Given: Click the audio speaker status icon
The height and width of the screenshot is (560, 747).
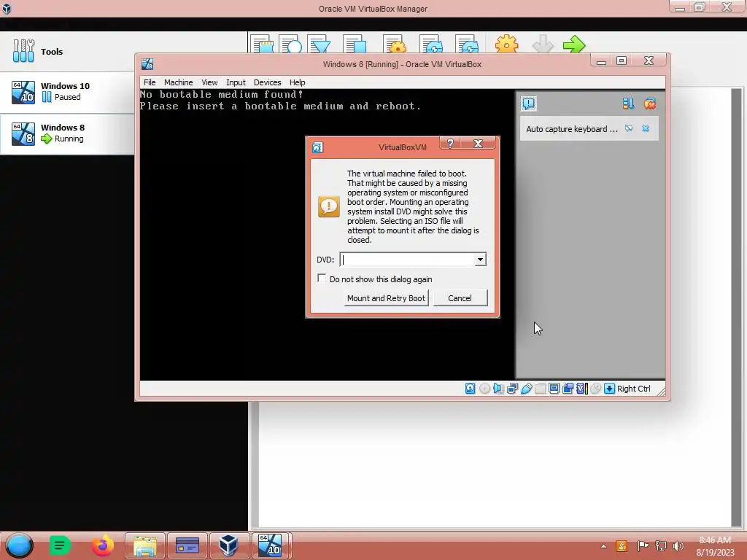Looking at the screenshot, I should (x=498, y=389).
